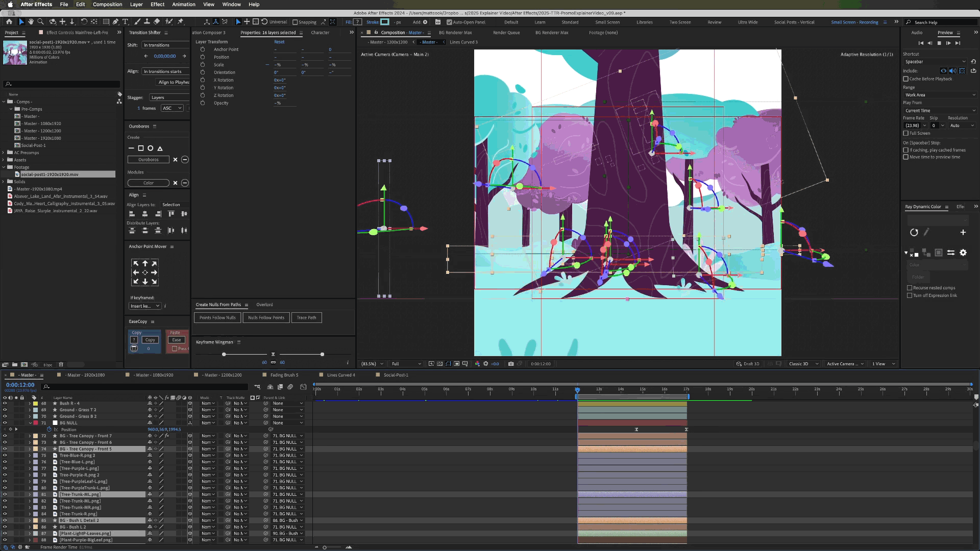This screenshot has width=980, height=551.
Task: Click the top-left Anchor Point Mover arrow
Action: (136, 263)
